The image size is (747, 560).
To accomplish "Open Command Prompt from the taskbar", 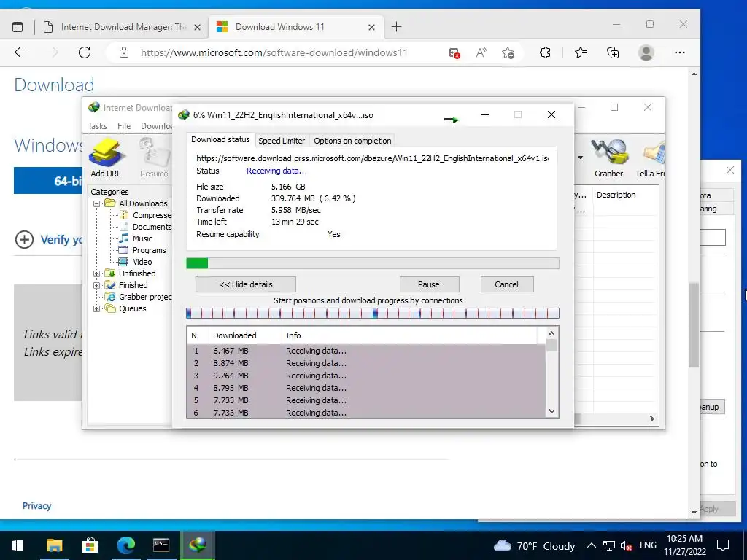I will (x=161, y=545).
